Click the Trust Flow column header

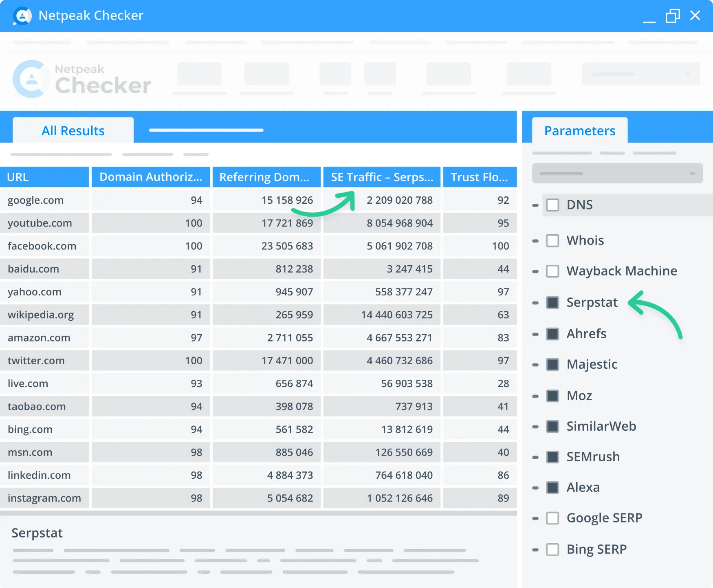click(480, 177)
